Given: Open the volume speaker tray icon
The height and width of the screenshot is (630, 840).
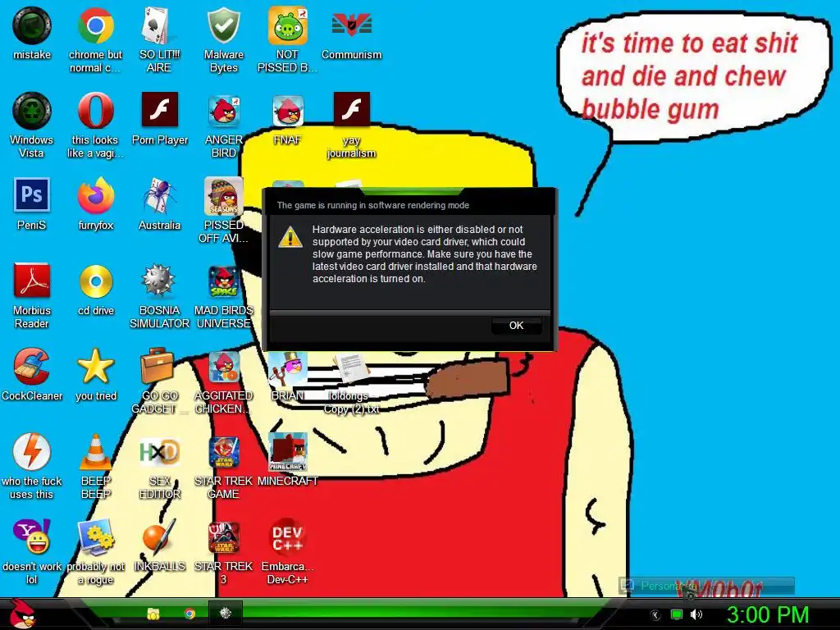Looking at the screenshot, I should pos(696,615).
